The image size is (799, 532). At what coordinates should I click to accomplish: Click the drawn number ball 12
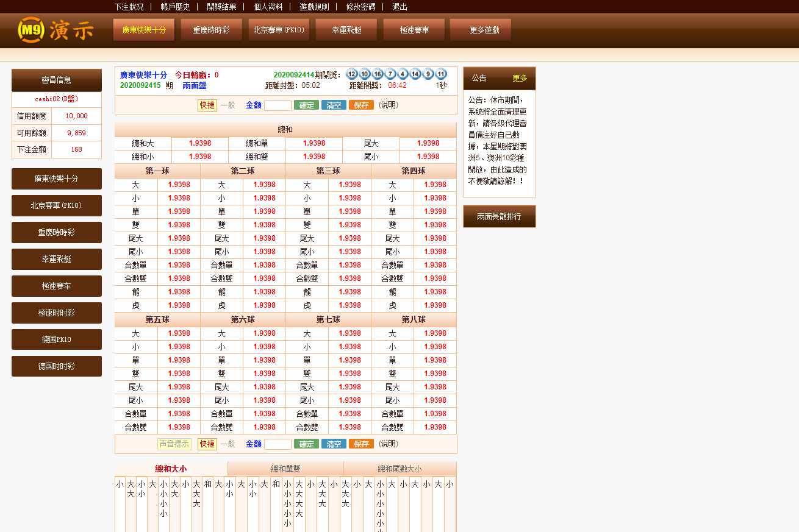tap(351, 74)
